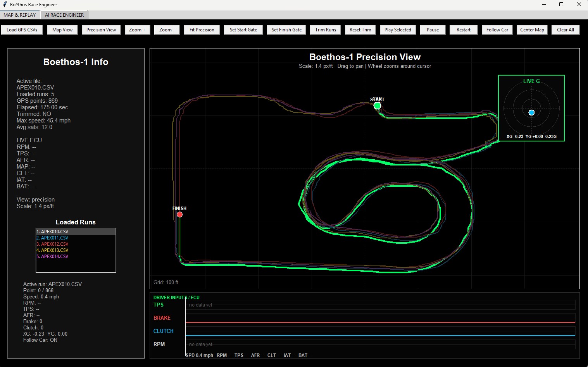Click the Follow Car: ON status text
Viewport: 588px width, 367px height.
point(40,340)
